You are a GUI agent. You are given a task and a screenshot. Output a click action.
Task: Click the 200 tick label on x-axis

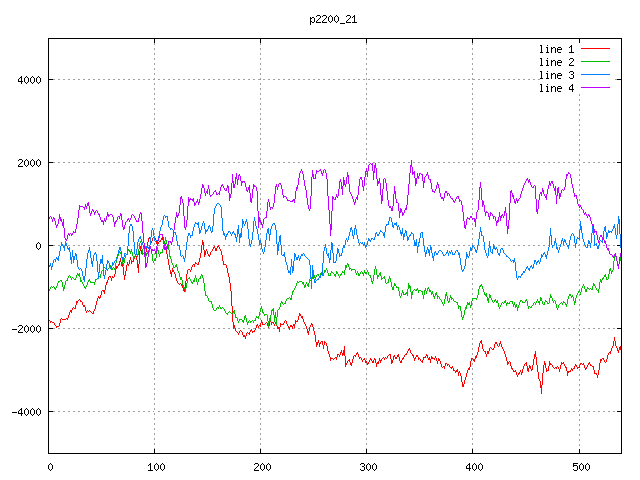point(261,466)
